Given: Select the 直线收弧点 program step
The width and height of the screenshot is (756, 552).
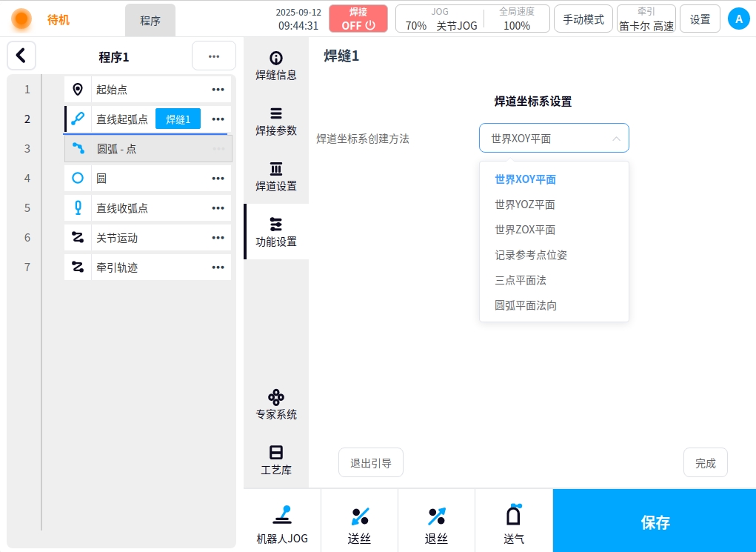Looking at the screenshot, I should click(x=122, y=208).
